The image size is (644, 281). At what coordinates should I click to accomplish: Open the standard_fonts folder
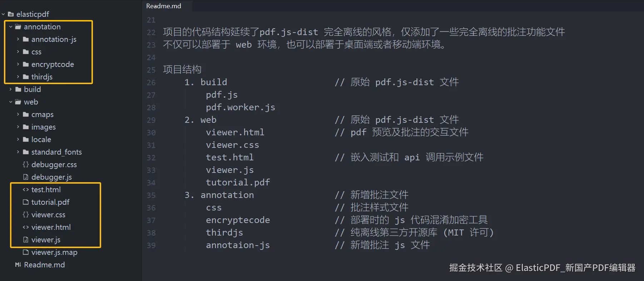pyautogui.click(x=57, y=152)
